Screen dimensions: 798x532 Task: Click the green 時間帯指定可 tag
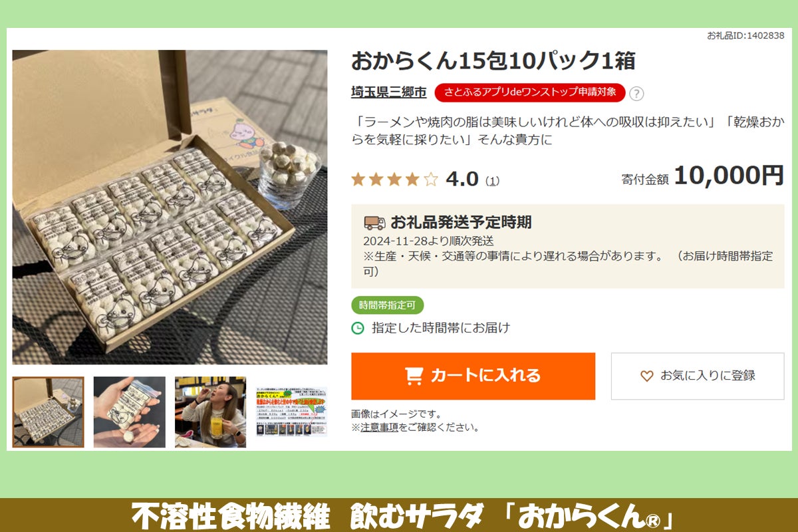[x=387, y=305]
